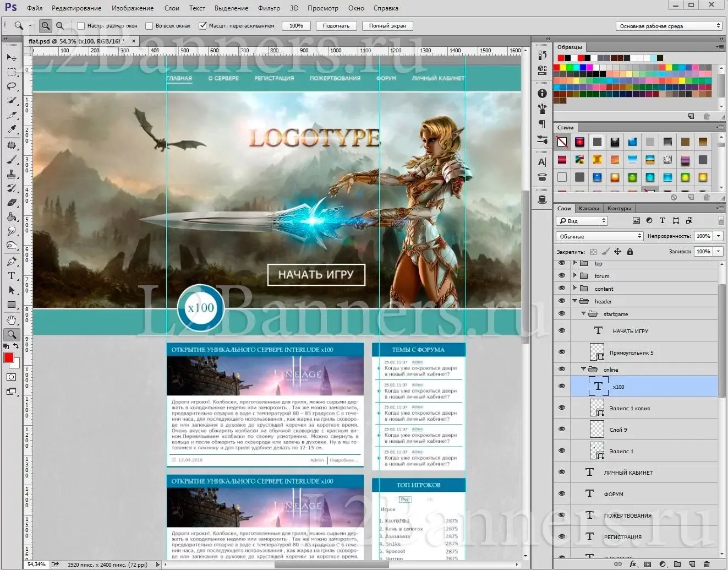The image size is (728, 570).
Task: Expand the 'content' layer group
Action: [x=575, y=288]
